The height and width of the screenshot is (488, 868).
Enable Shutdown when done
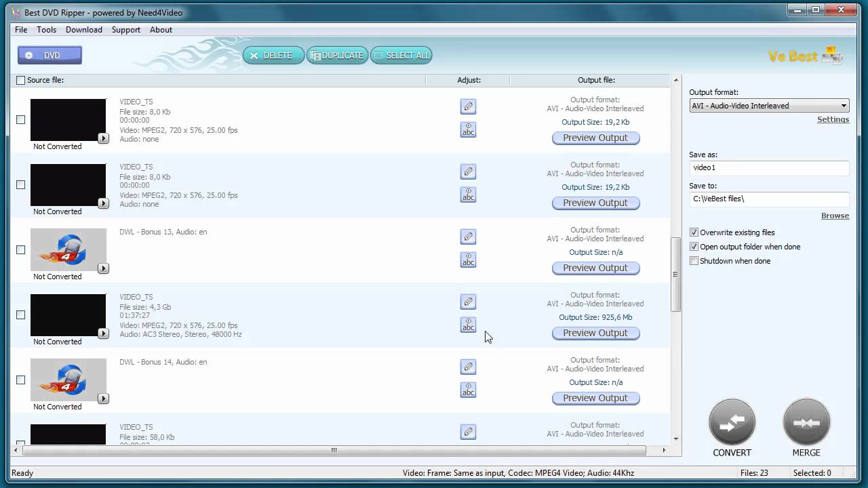pyautogui.click(x=694, y=261)
